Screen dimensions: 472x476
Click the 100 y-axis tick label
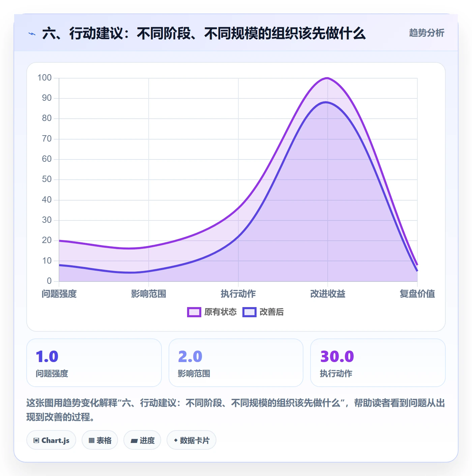point(45,78)
